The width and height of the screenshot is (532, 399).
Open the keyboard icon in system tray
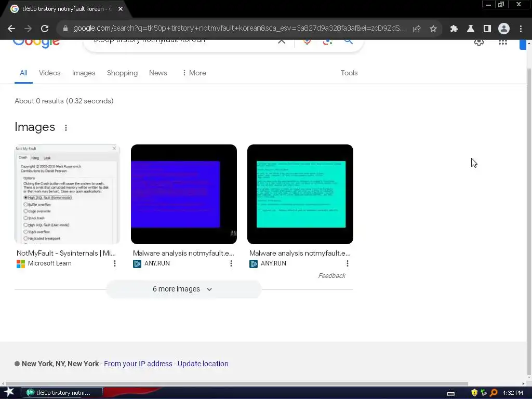(x=451, y=394)
